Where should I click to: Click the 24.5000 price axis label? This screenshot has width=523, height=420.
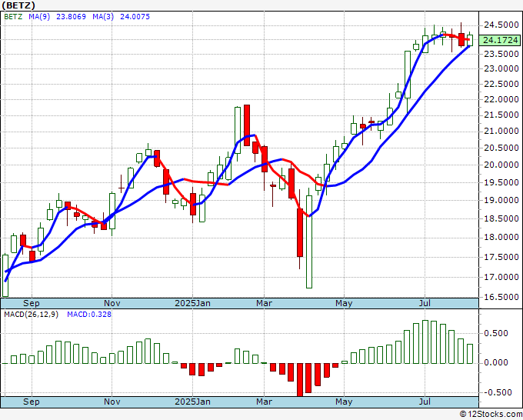[501, 25]
